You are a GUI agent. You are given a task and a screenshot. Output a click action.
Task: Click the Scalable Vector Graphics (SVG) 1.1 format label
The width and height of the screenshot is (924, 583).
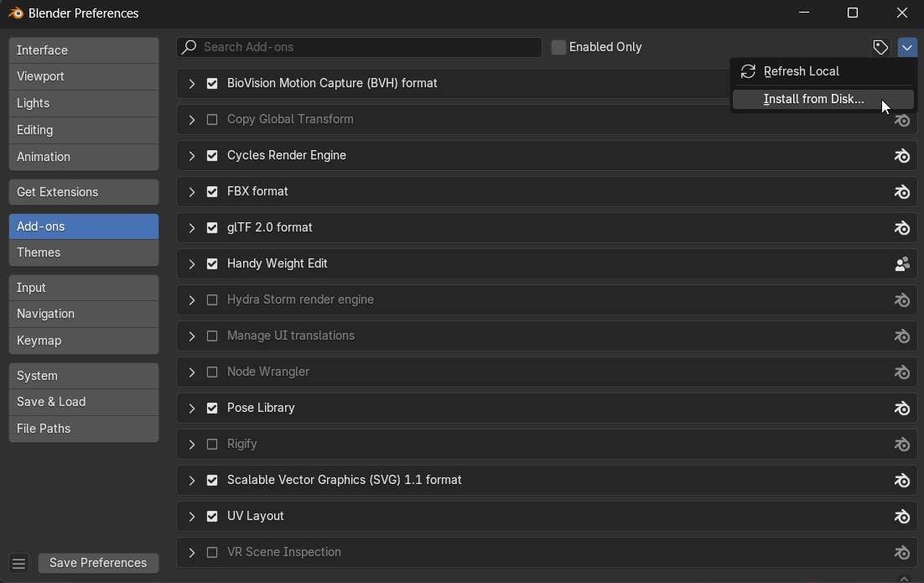click(x=344, y=480)
